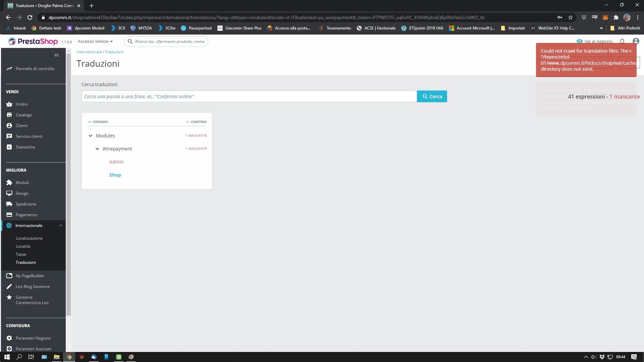Click the Catalogo store icon
Viewport: 644px width, 362px height.
pyautogui.click(x=9, y=115)
